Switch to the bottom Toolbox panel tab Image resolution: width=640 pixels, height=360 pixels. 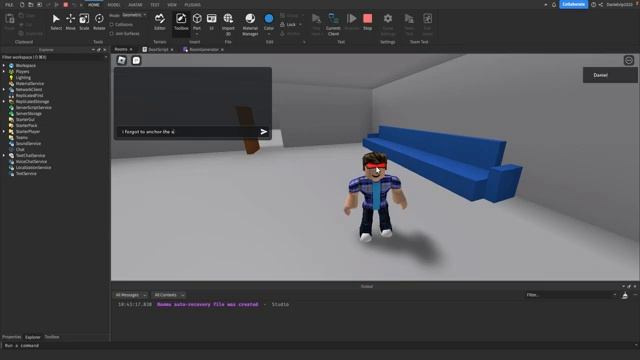point(52,337)
